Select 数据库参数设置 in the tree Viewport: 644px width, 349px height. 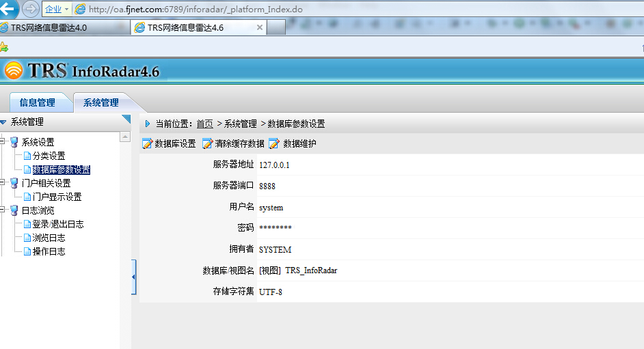click(x=62, y=169)
